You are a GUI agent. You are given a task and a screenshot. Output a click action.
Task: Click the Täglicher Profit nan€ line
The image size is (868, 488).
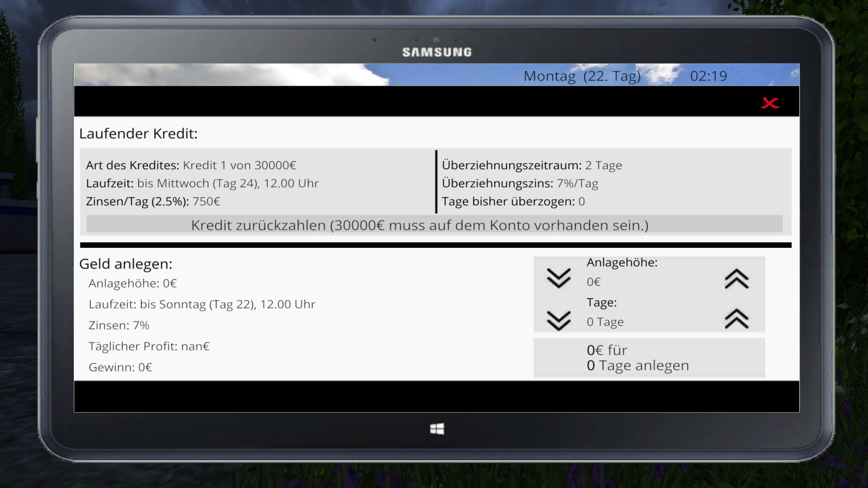click(x=149, y=346)
